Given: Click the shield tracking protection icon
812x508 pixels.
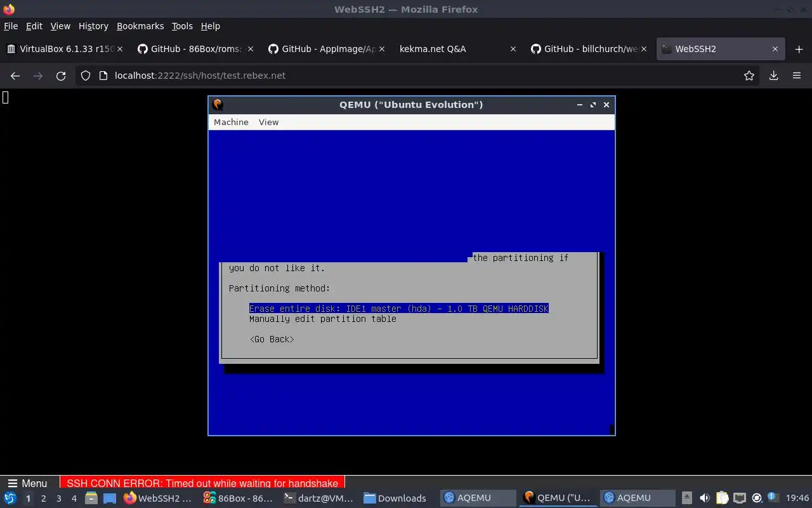Looking at the screenshot, I should [x=86, y=76].
